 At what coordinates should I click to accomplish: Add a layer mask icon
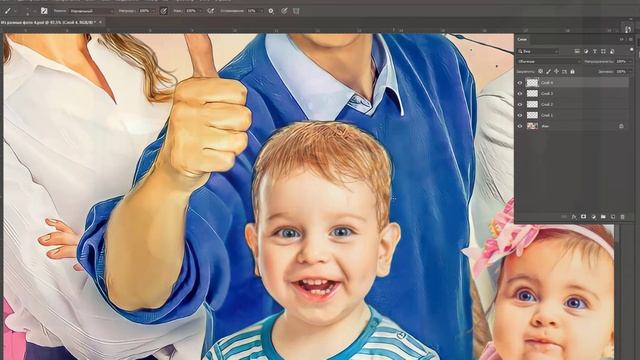coord(584,217)
